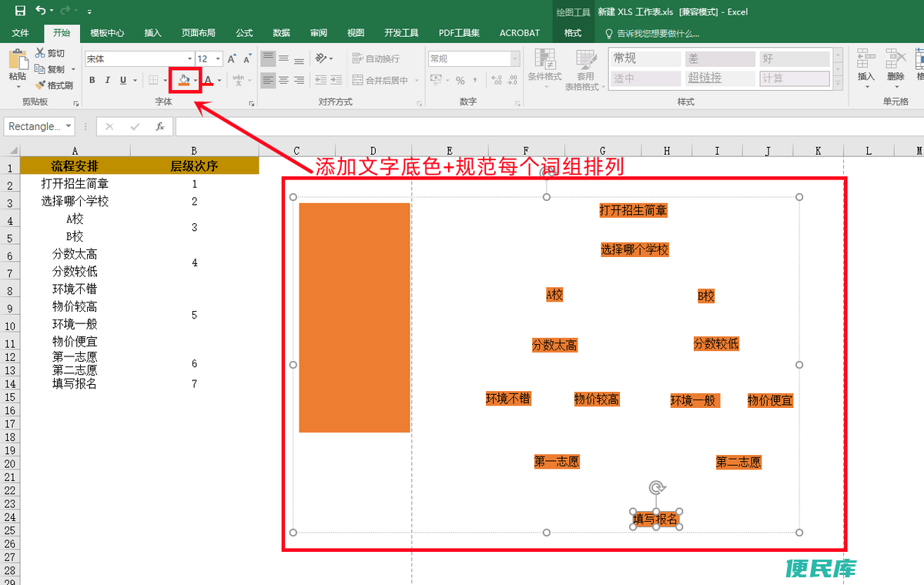Click the Borders icon

tap(154, 80)
